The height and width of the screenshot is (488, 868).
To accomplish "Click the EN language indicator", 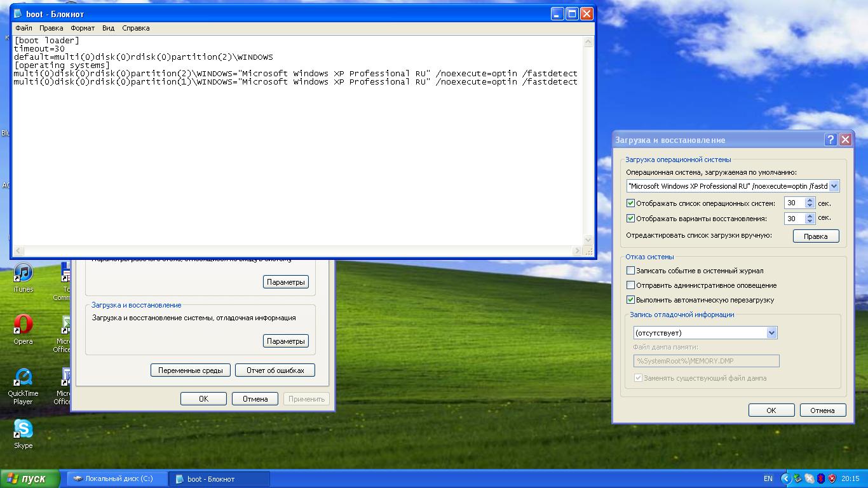I will pyautogui.click(x=768, y=478).
